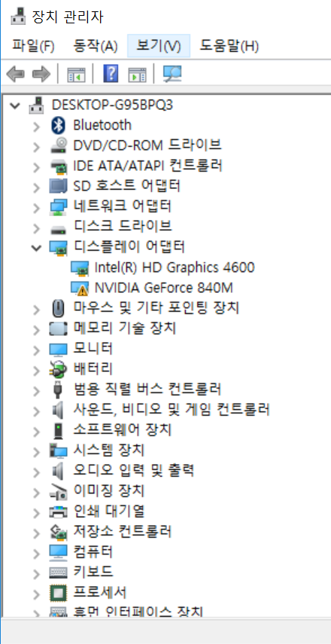Click the Device Manager title bar icon
The image size is (331, 644).
(19, 17)
